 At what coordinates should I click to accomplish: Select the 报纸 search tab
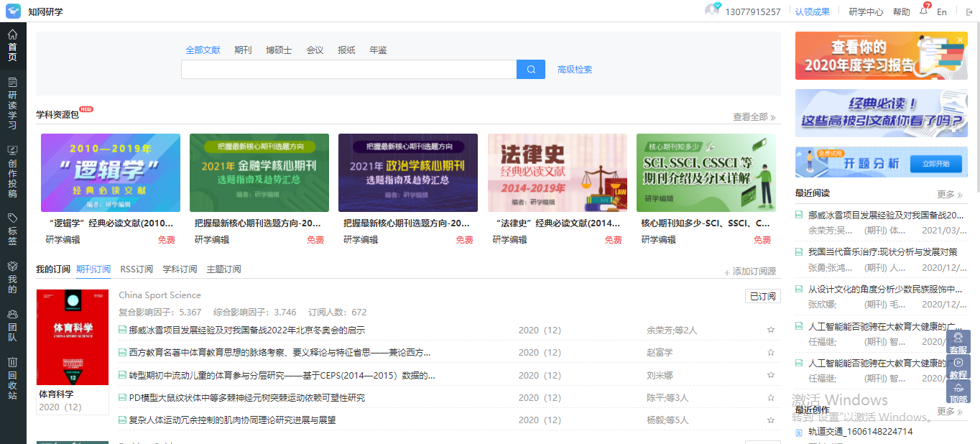346,50
